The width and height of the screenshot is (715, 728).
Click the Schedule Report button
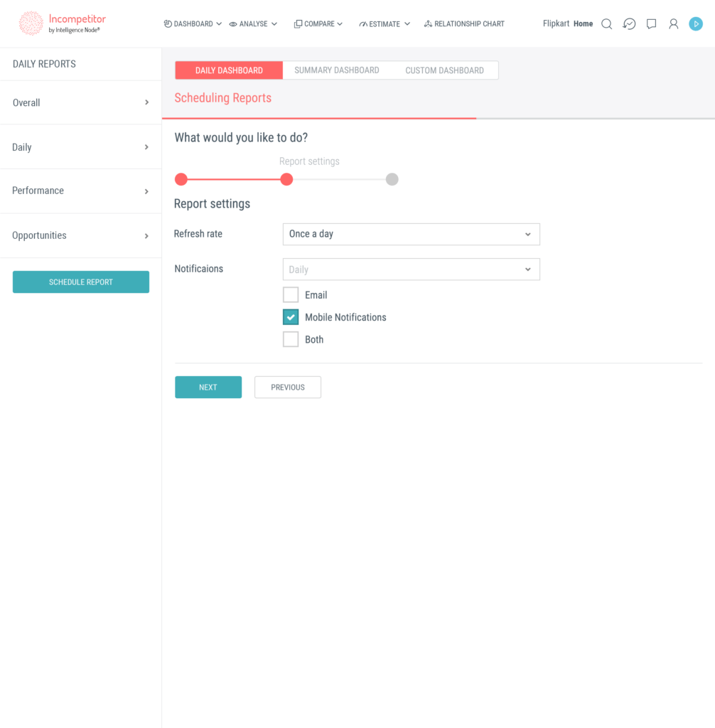pos(81,282)
